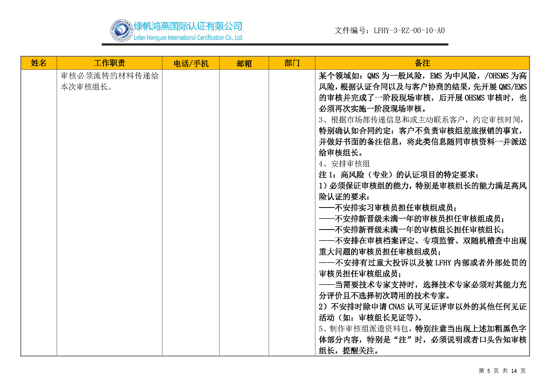Select the 姓名 column header
This screenshot has width=554, height=392.
[x=39, y=63]
